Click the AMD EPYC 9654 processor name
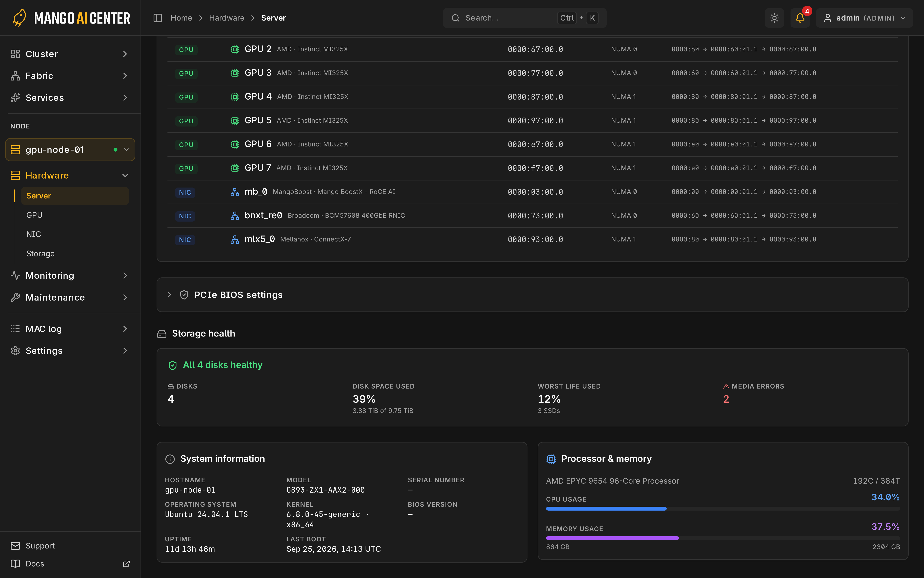The width and height of the screenshot is (924, 578). point(612,481)
